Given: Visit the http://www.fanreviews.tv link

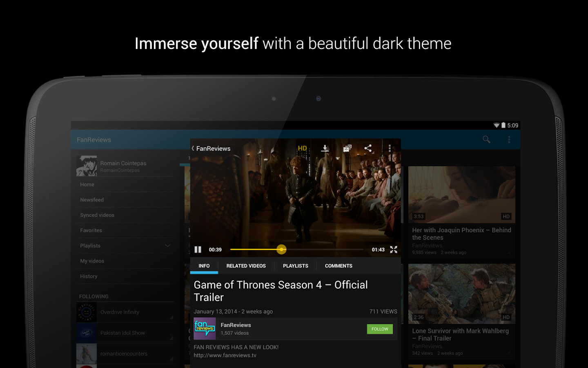Looking at the screenshot, I should 224,355.
